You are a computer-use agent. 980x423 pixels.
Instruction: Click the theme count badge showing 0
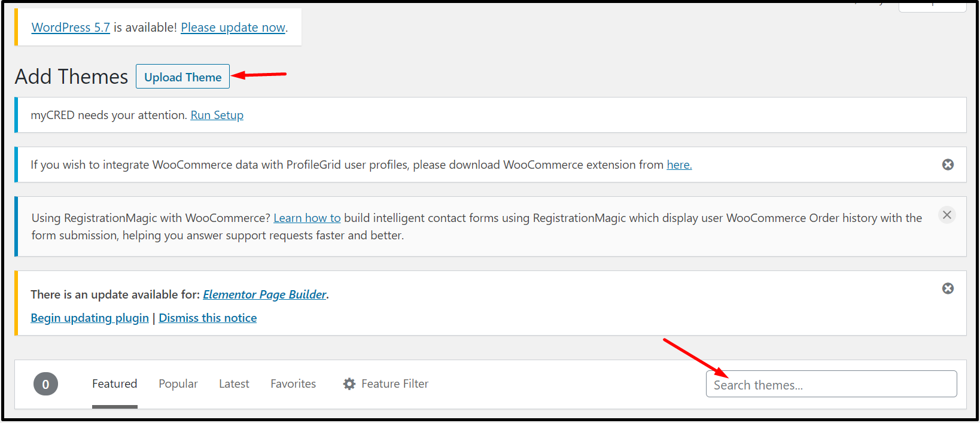coord(45,384)
